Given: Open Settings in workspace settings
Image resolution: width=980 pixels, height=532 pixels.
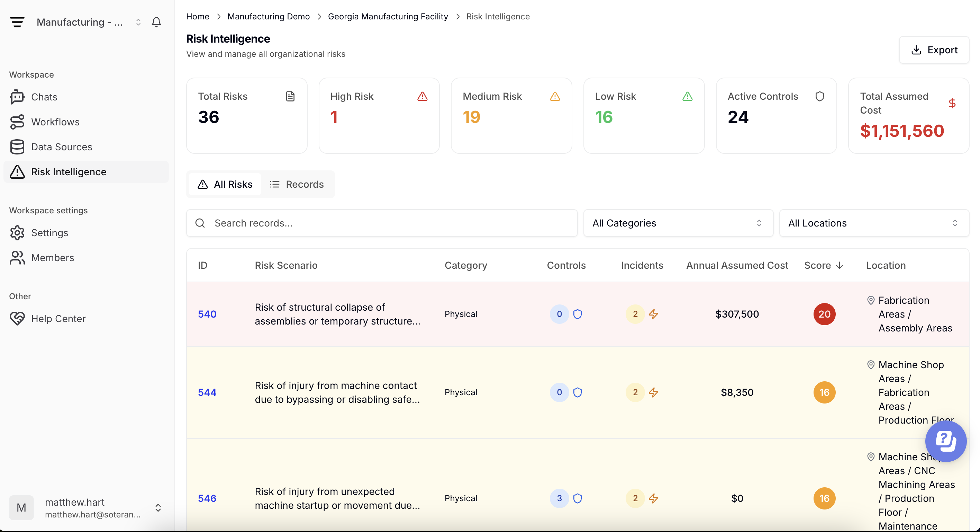Looking at the screenshot, I should coord(86,233).
